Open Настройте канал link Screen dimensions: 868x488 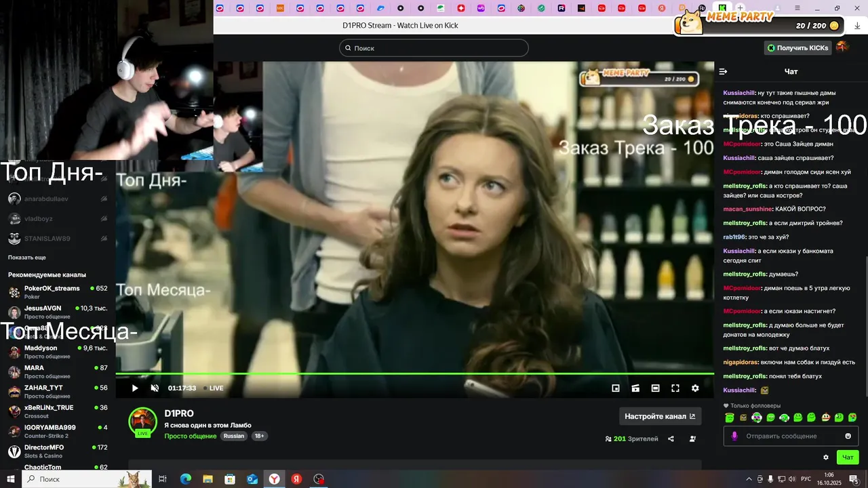[x=660, y=416]
